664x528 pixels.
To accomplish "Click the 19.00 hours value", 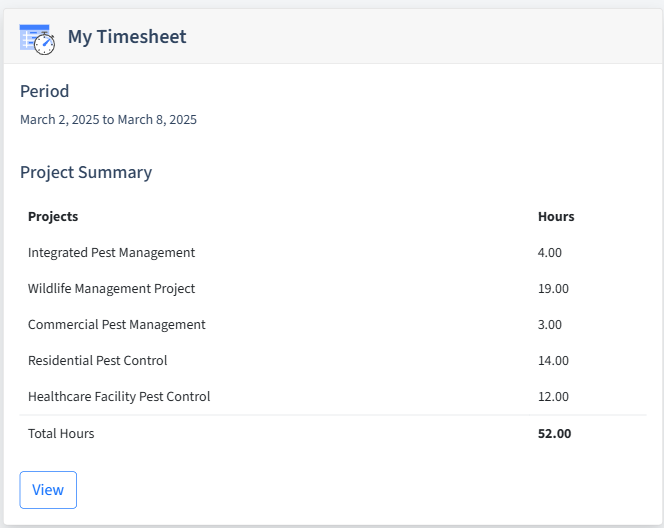I will pos(553,289).
